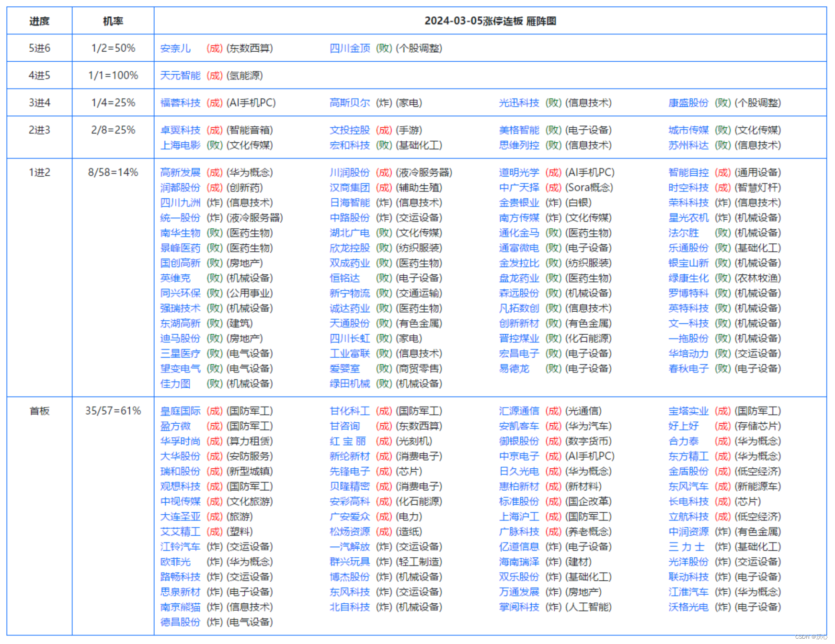Click the 德昌股份 stock link

tap(180, 622)
